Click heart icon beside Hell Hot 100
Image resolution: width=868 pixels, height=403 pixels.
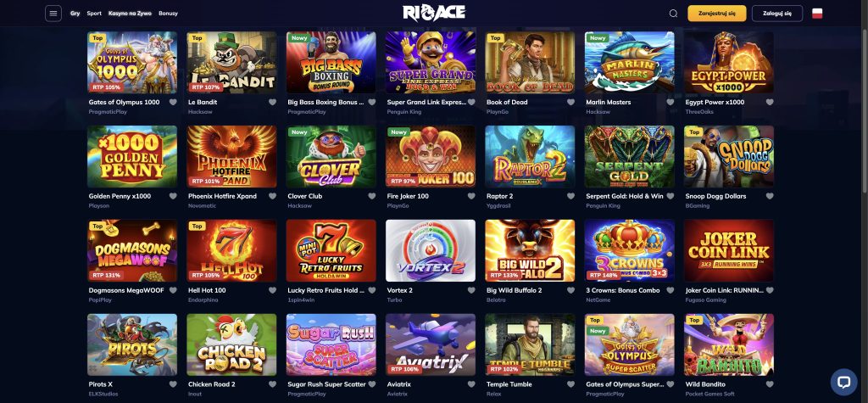pyautogui.click(x=272, y=290)
